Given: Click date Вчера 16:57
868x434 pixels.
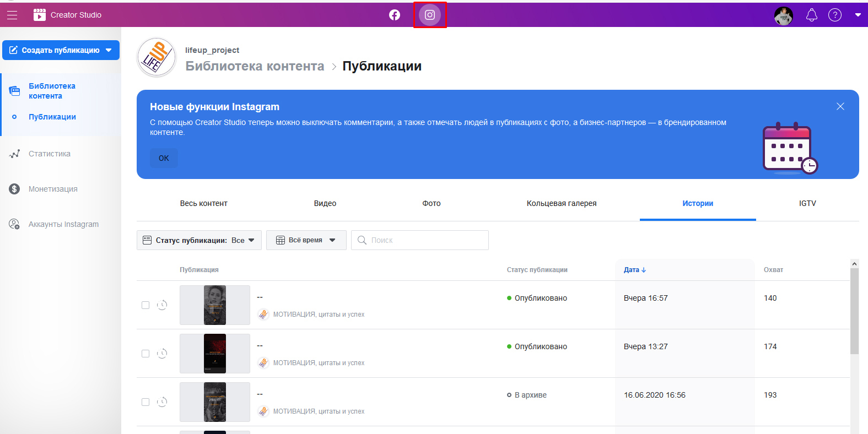Looking at the screenshot, I should tap(645, 298).
